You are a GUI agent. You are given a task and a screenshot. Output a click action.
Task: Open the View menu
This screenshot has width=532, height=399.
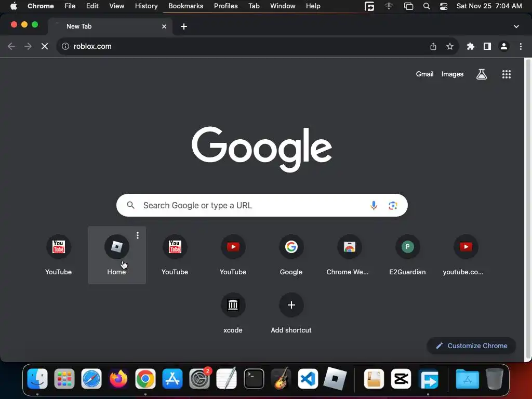(x=116, y=6)
